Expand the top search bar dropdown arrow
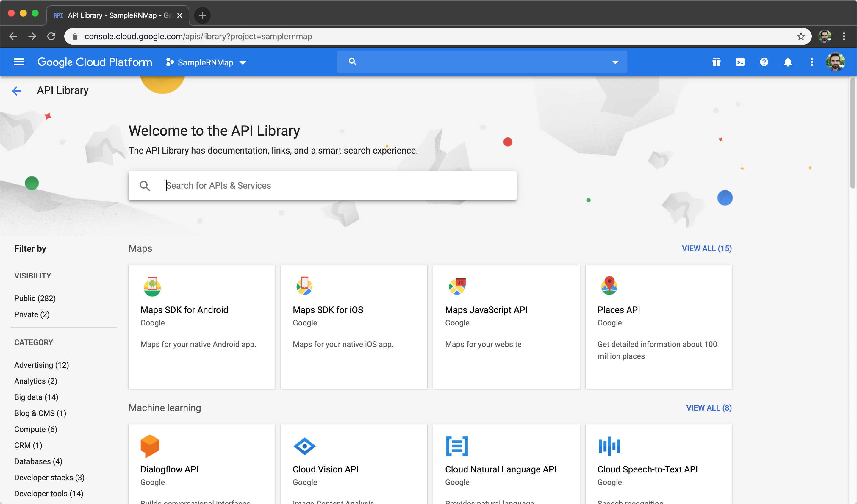 (615, 62)
